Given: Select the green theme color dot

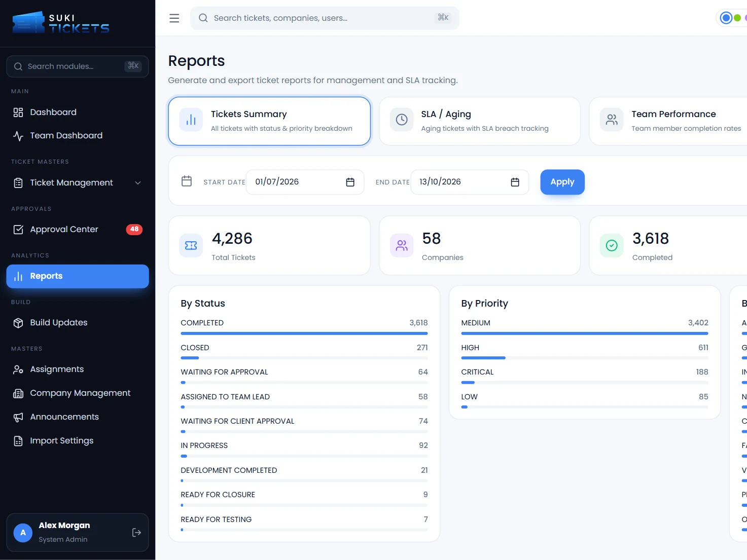Looking at the screenshot, I should tap(737, 18).
